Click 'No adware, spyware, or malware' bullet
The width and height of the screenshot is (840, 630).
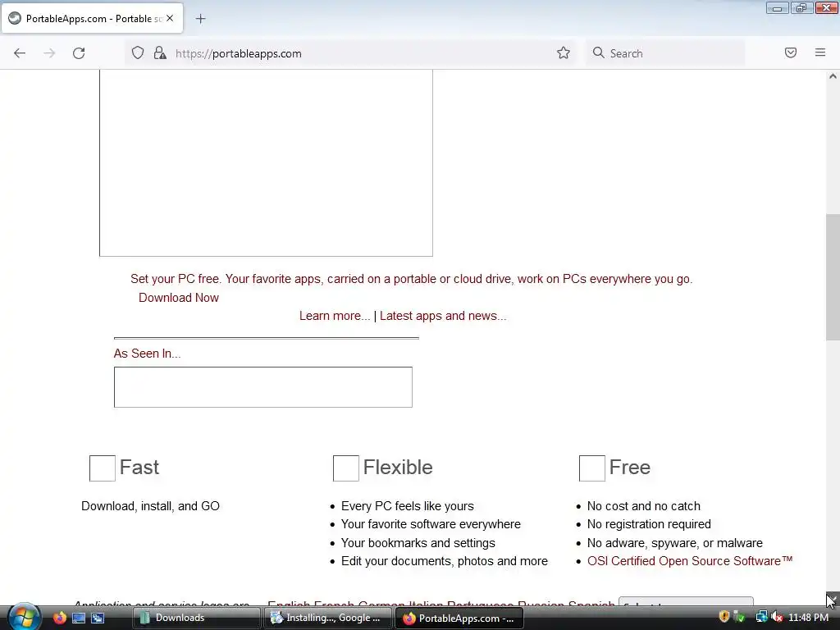coord(675,543)
